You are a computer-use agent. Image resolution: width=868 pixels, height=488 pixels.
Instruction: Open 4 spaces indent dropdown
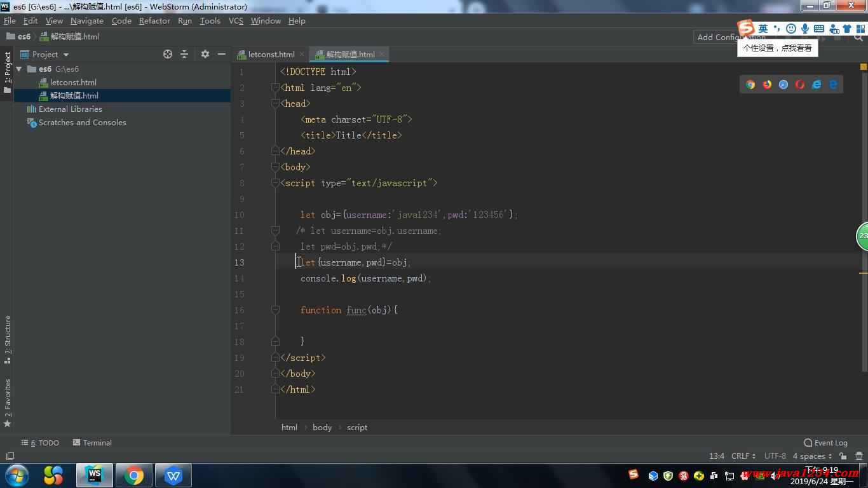point(812,456)
